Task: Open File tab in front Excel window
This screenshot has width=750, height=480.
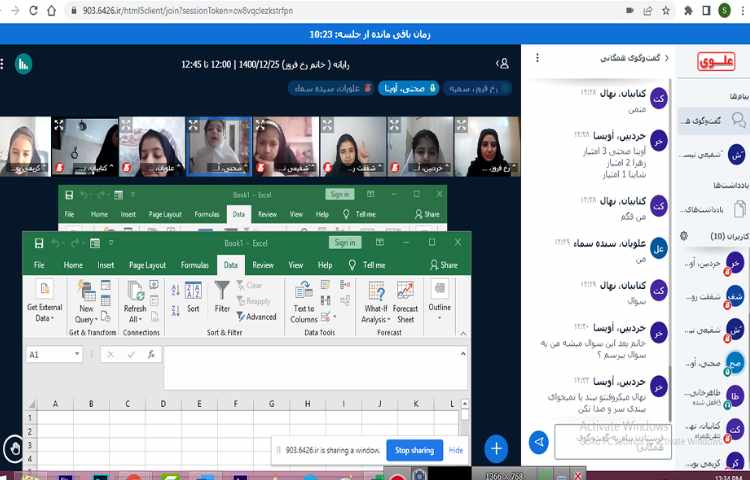Action: coord(39,265)
